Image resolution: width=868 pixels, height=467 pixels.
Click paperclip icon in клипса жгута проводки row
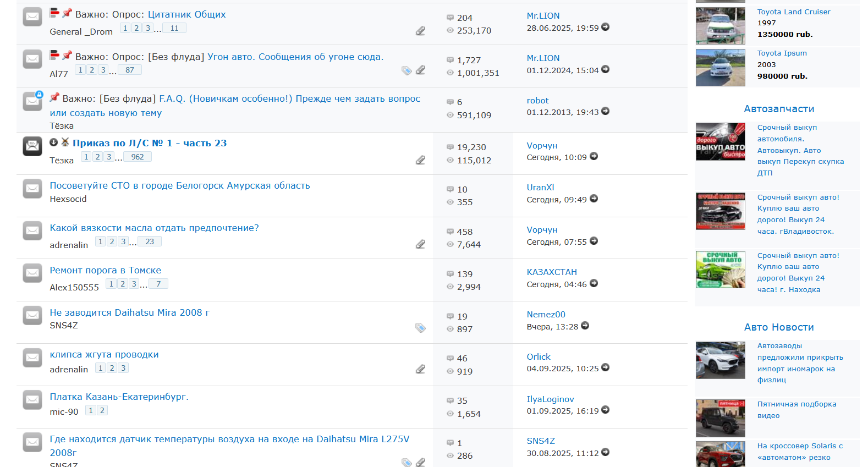tap(420, 369)
